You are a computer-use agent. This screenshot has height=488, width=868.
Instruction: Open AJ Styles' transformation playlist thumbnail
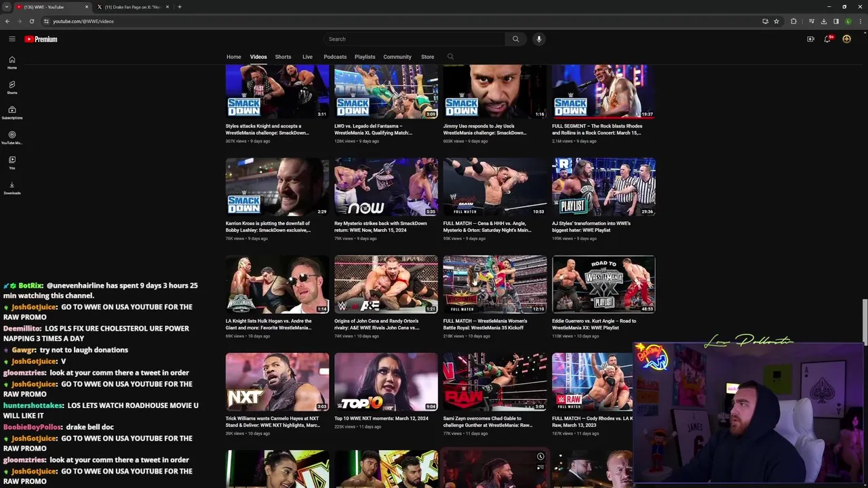[x=604, y=187]
